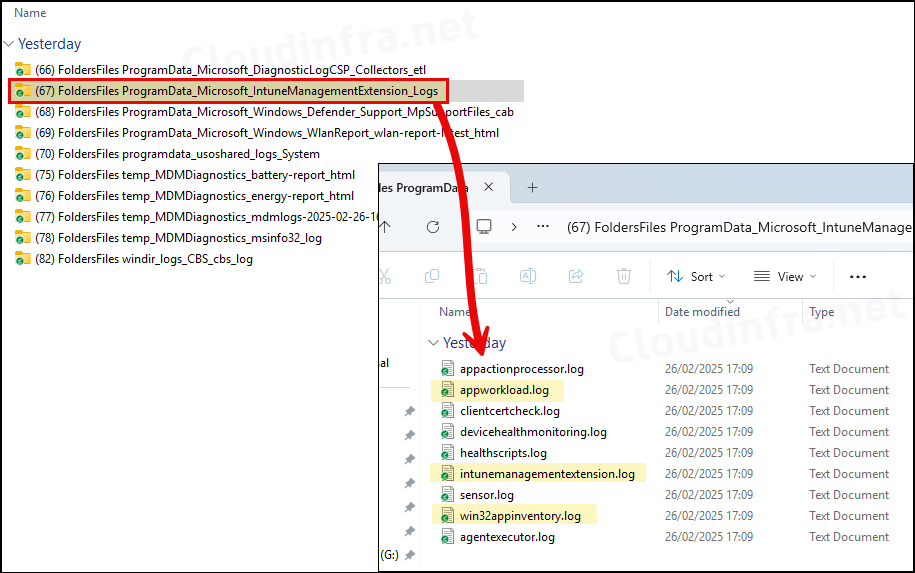
Task: Select folder (82) windir_logs_CBS_cbs_log
Action: coord(144,259)
